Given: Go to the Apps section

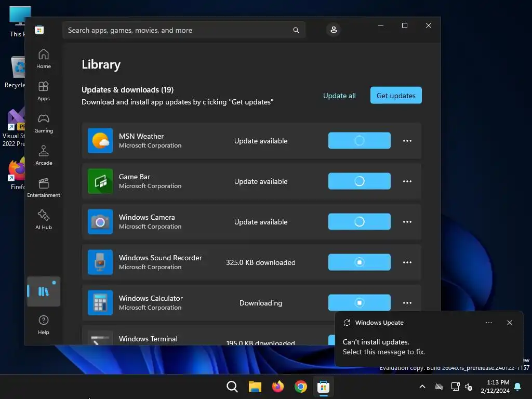Looking at the screenshot, I should click(x=44, y=91).
